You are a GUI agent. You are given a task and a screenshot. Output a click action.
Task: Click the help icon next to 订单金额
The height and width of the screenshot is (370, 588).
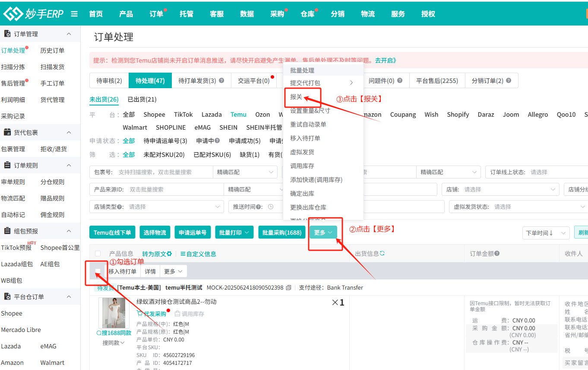tap(497, 254)
